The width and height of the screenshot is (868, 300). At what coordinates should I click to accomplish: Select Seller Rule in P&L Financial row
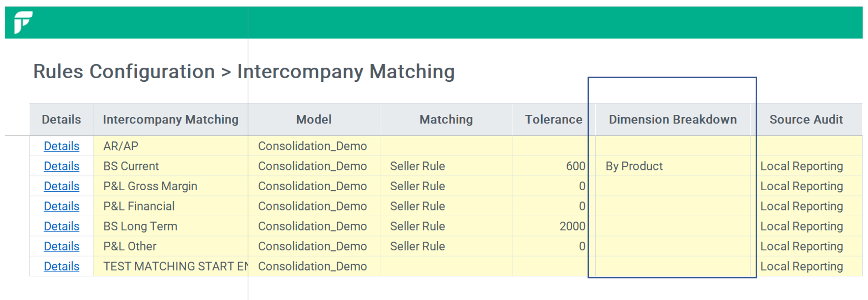click(446, 206)
